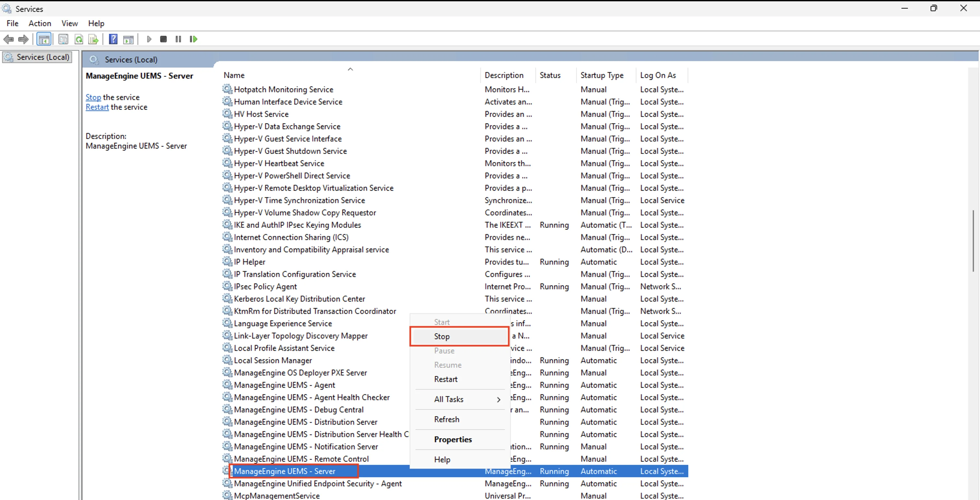The image size is (980, 500).
Task: Click the Stop the service link
Action: tap(93, 97)
